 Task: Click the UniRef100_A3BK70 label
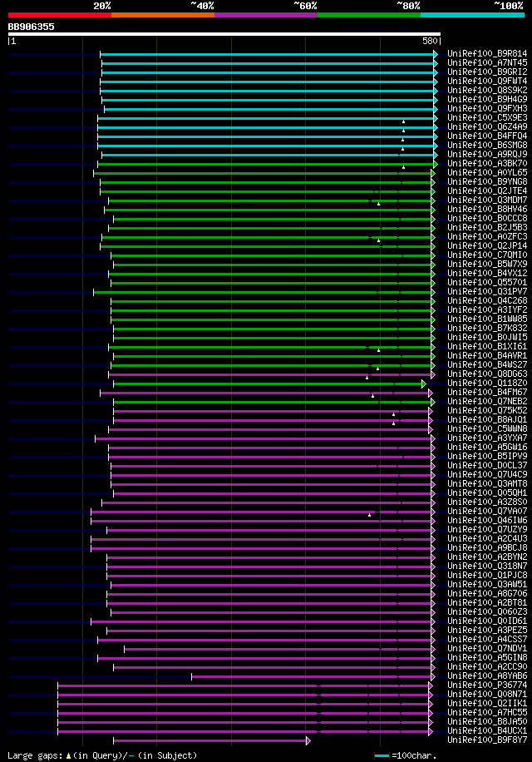pos(487,163)
